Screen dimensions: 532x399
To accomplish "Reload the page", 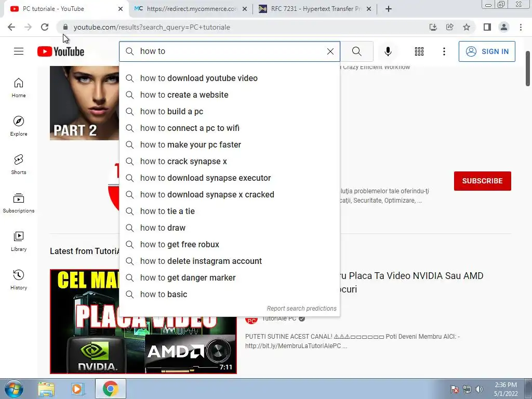I will point(45,27).
